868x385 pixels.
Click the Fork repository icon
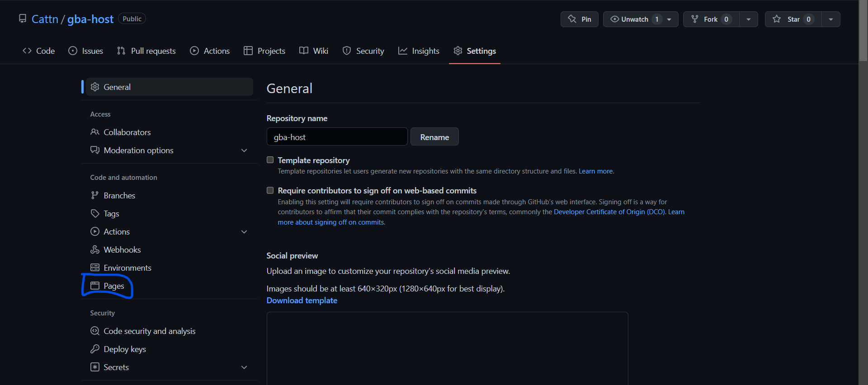695,19
